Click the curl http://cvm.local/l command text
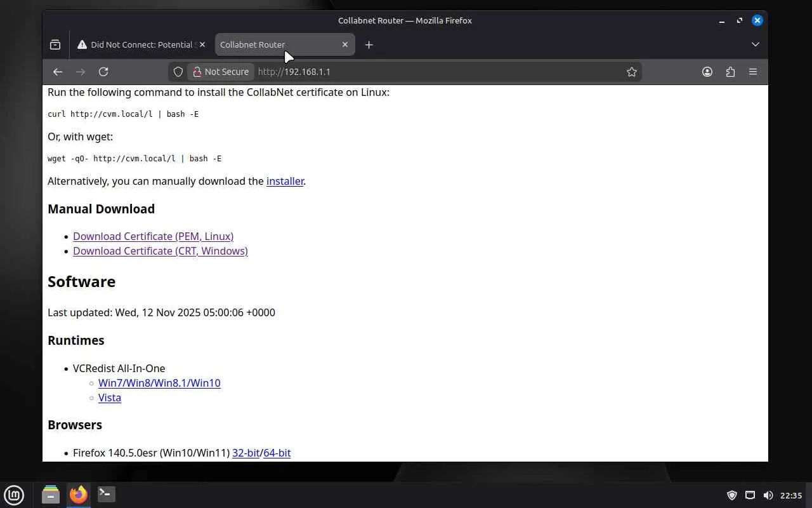The width and height of the screenshot is (812, 508). 123,114
